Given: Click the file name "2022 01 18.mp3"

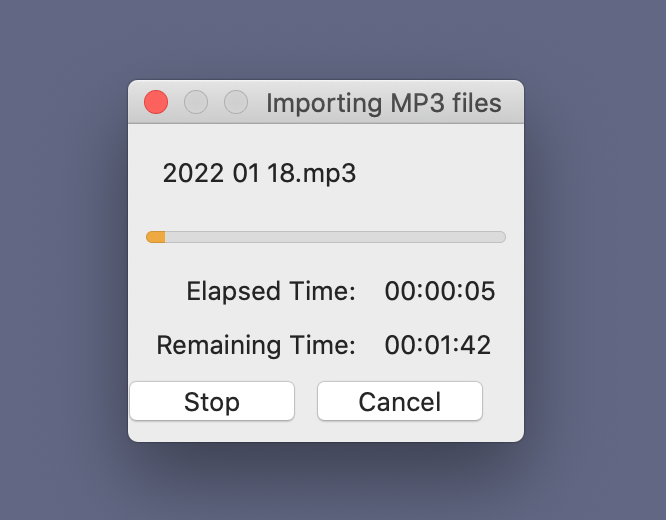Looking at the screenshot, I should tap(259, 173).
